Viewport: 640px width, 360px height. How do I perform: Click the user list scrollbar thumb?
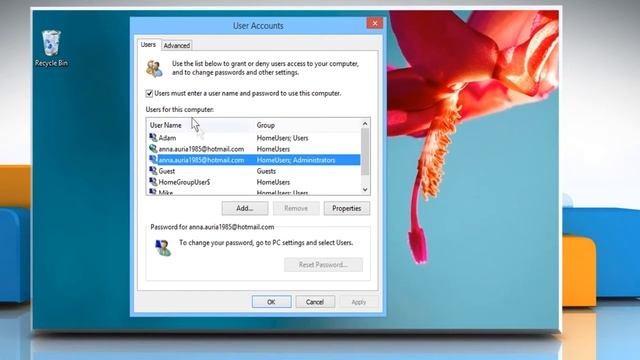click(x=365, y=151)
